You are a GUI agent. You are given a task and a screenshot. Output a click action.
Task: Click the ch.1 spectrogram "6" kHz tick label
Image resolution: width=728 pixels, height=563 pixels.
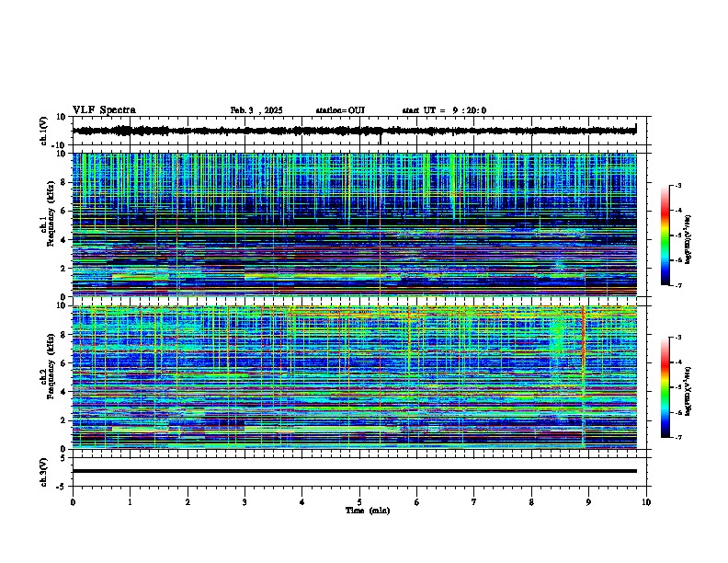pyautogui.click(x=63, y=211)
